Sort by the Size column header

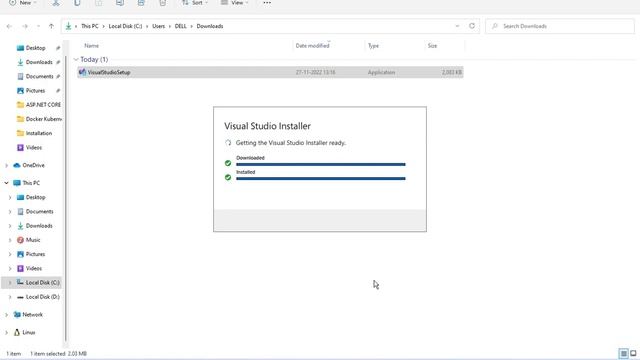(433, 46)
